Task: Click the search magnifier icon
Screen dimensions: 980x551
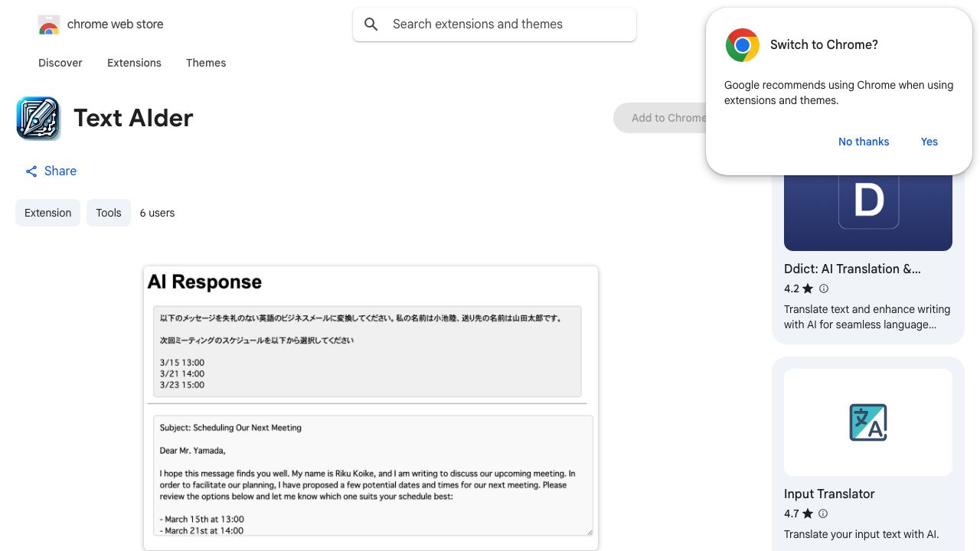Action: [x=371, y=24]
